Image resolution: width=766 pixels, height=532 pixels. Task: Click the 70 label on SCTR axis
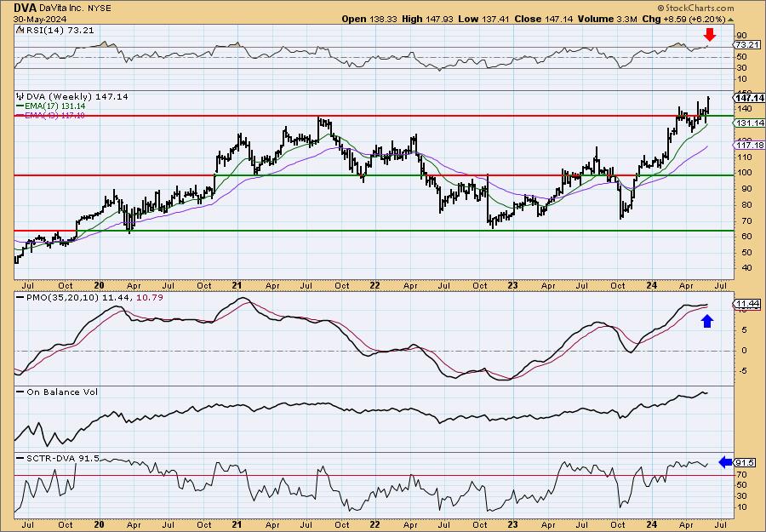741,474
